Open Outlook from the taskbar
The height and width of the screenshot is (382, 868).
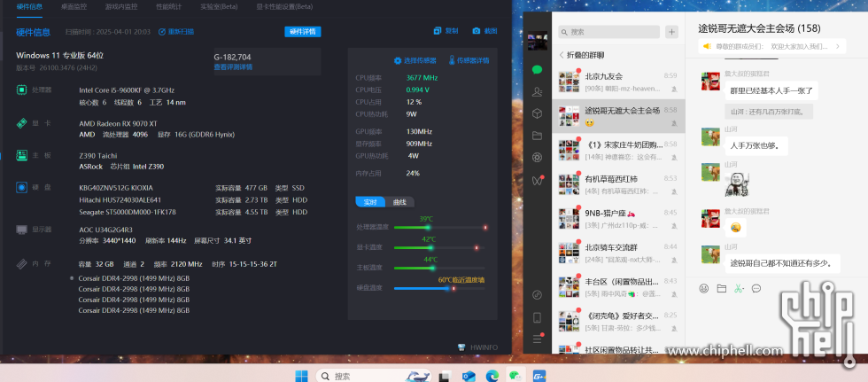coord(469,377)
